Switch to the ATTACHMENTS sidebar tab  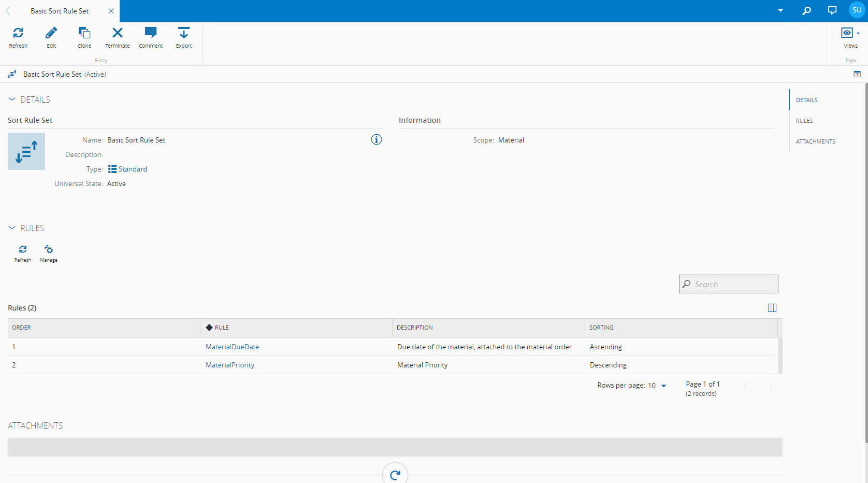(816, 141)
